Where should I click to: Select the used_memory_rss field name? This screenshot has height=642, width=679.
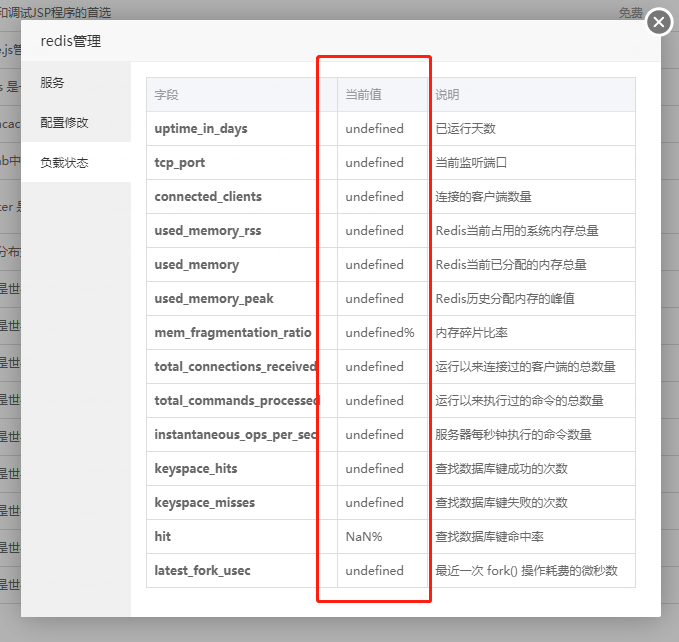208,231
